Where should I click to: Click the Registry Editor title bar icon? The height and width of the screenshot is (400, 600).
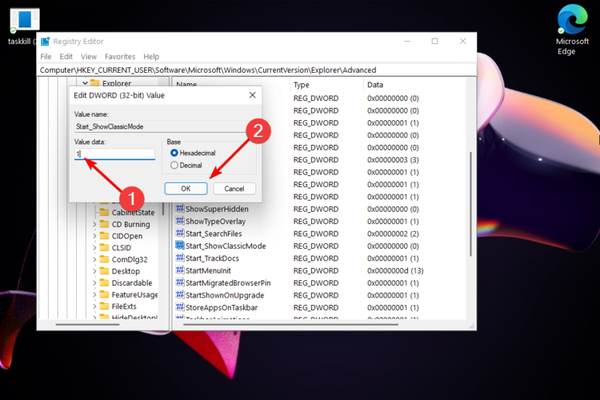[x=46, y=41]
